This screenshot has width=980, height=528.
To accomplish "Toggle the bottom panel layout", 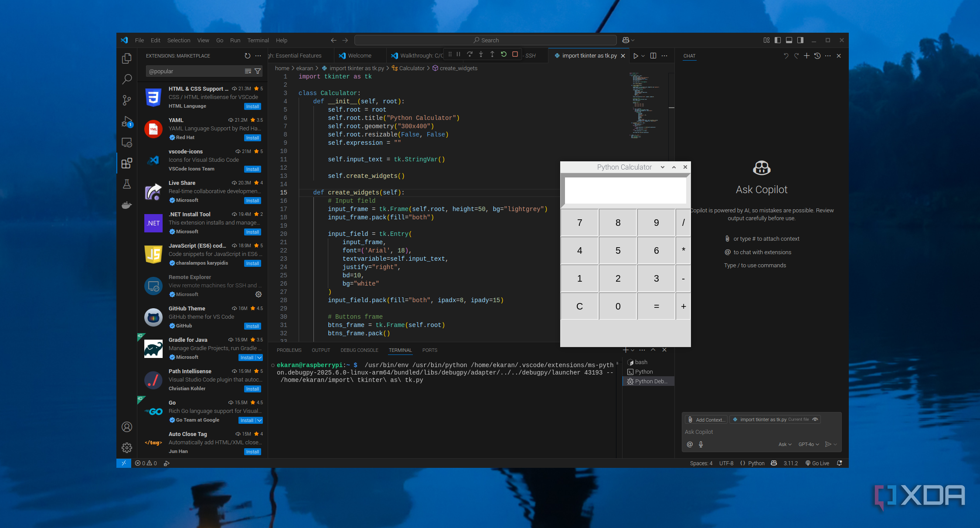I will tap(789, 40).
